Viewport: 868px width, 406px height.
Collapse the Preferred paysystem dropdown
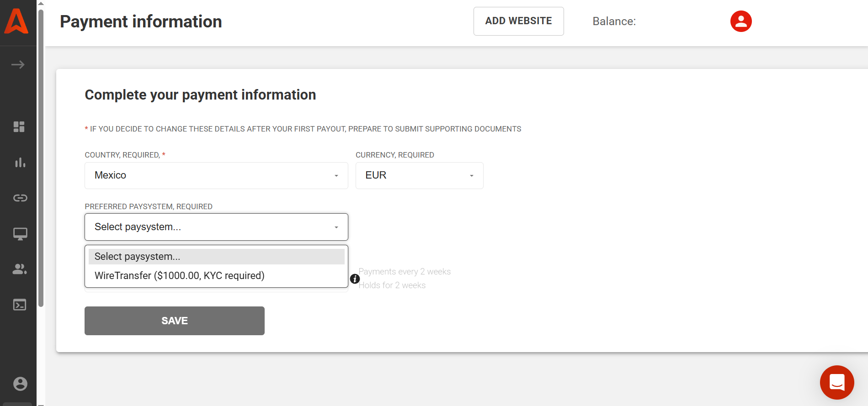tap(216, 227)
